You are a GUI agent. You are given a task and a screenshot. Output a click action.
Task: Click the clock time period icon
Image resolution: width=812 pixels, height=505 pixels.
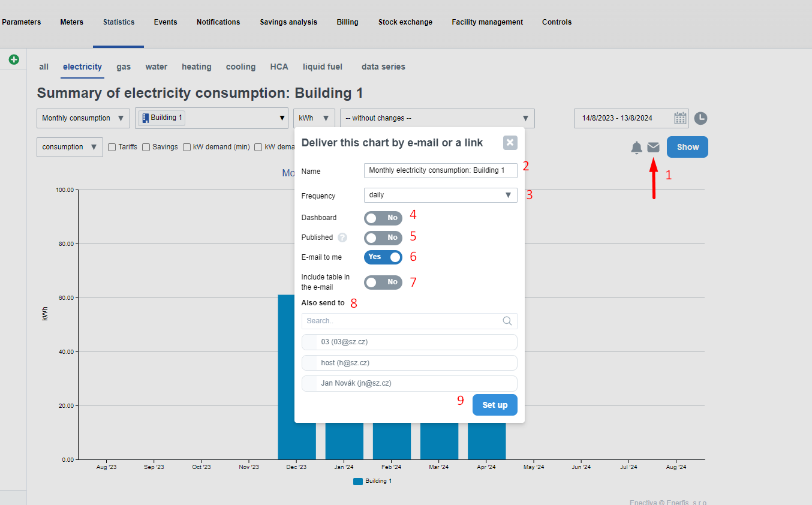click(700, 118)
